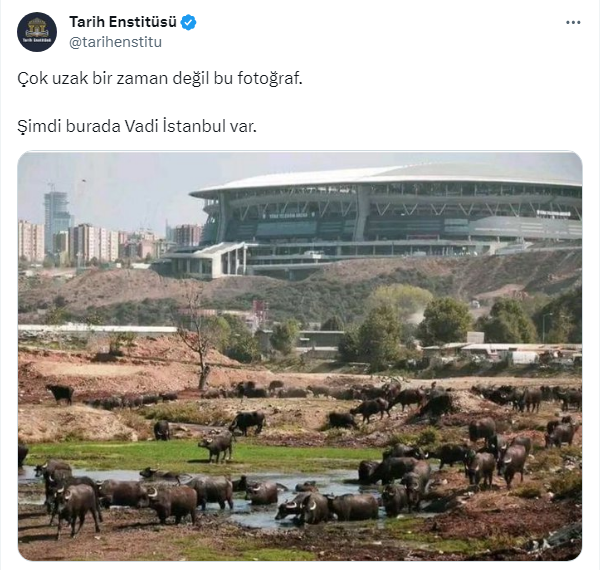This screenshot has width=605, height=570.
Task: Click the buffalo standing on green grass patch
Action: (217, 447)
